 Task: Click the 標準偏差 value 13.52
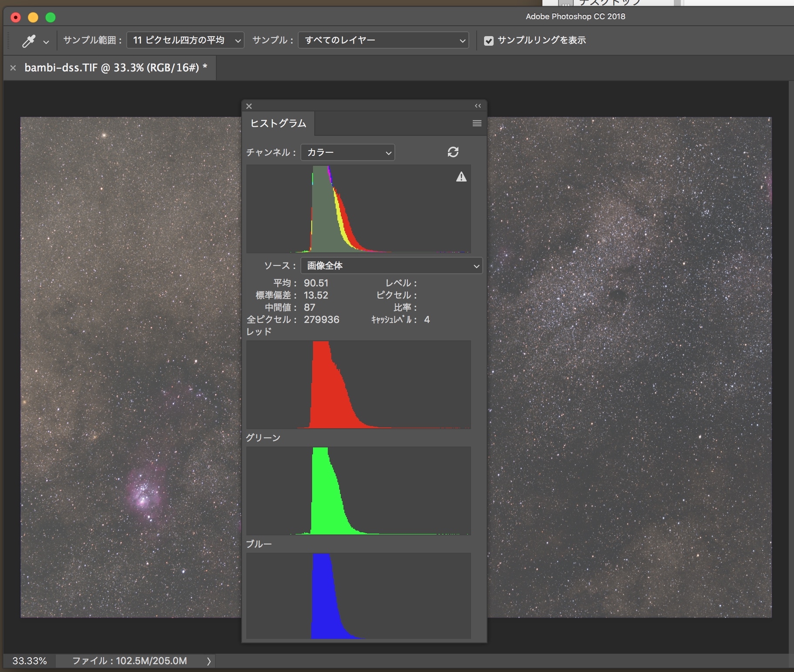pyautogui.click(x=316, y=295)
